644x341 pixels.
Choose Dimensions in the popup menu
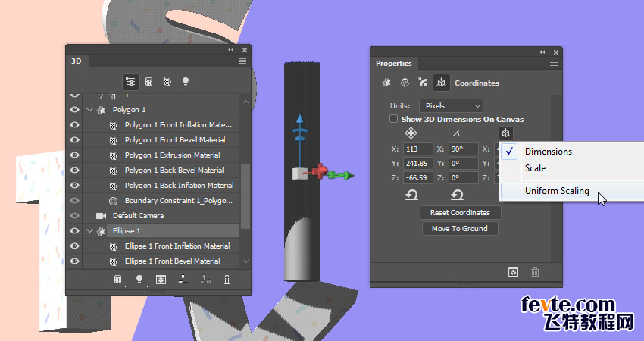[x=549, y=152]
